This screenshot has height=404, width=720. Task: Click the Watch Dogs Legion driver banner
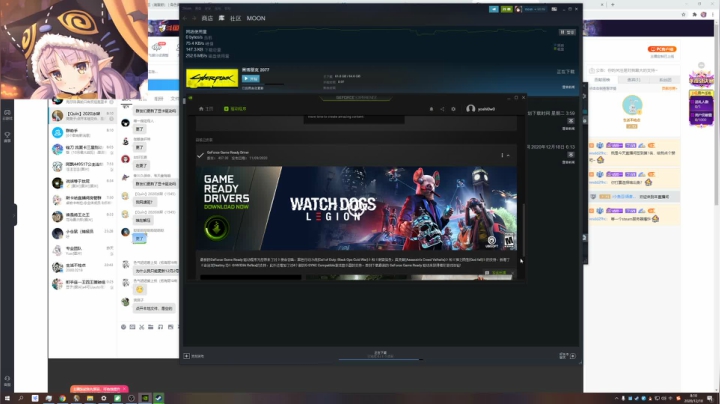click(x=356, y=208)
